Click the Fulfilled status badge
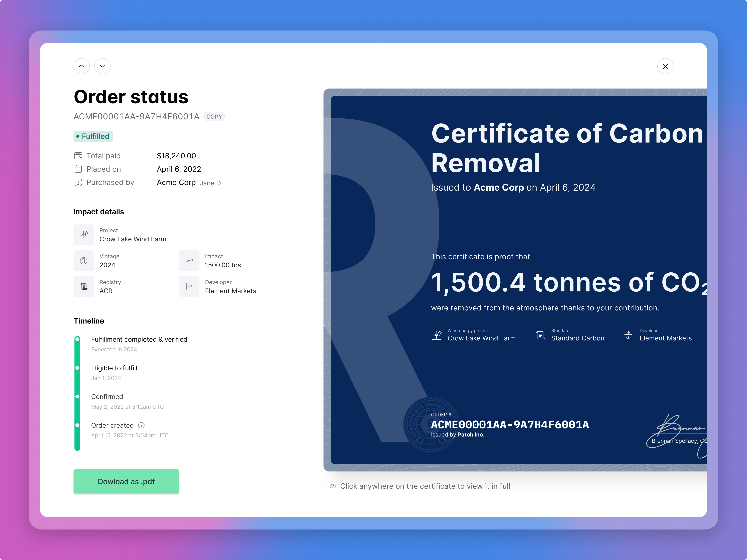This screenshot has width=747, height=560. [93, 136]
